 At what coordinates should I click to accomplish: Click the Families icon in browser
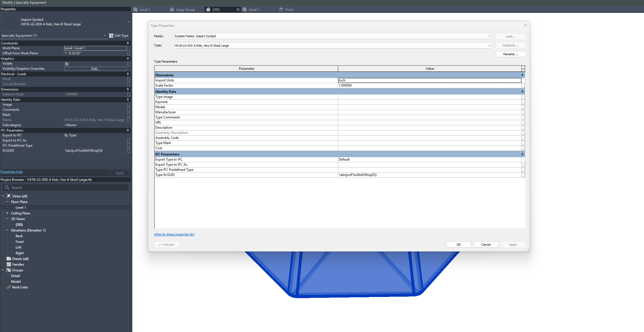click(9, 264)
